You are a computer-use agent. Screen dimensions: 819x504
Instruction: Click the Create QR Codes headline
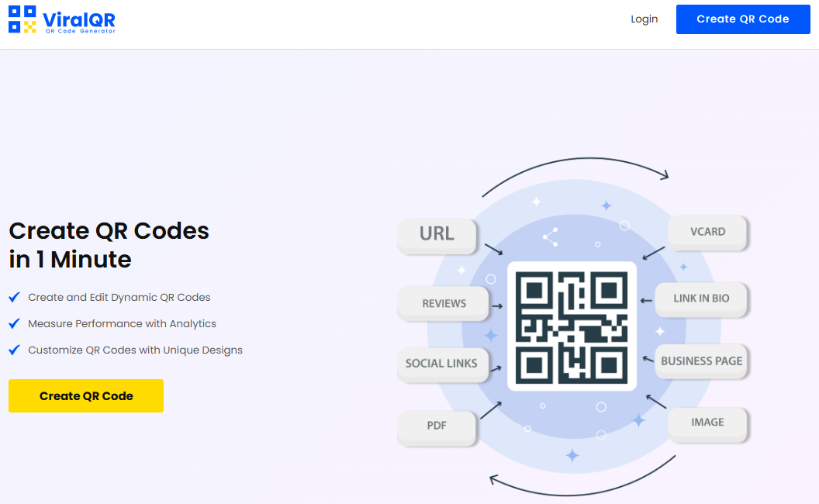tap(109, 244)
